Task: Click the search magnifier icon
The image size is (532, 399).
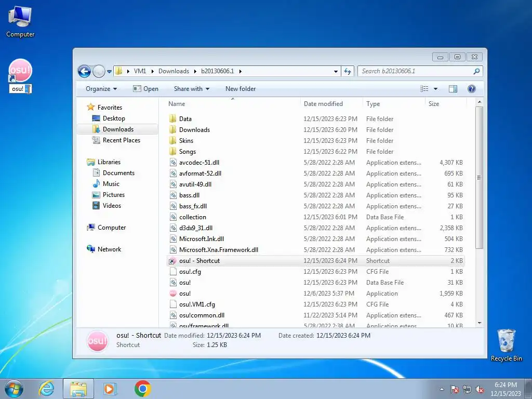Action: point(476,71)
